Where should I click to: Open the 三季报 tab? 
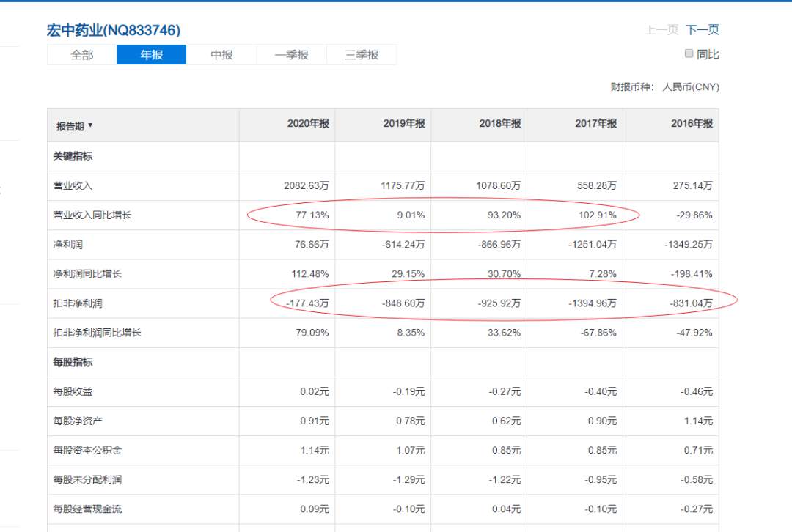click(x=362, y=54)
